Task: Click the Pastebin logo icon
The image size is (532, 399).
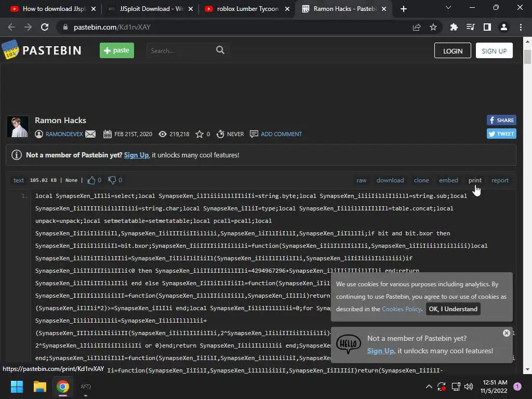Action: (10, 49)
